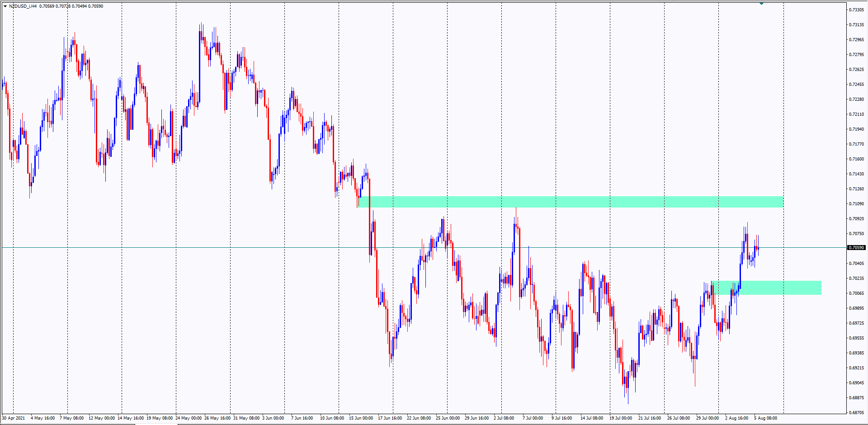Screen dimensions: 868x425
Task: Click the 0.73305 price scale label
Action: tap(856, 10)
